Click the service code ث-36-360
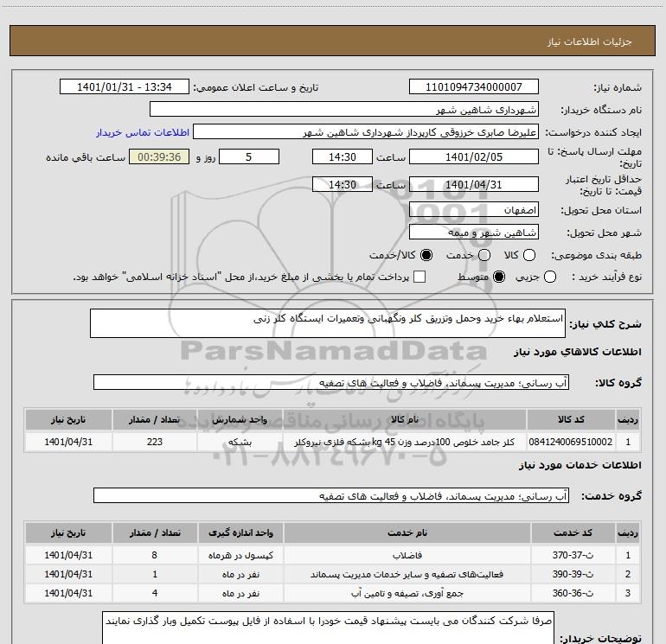Image resolution: width=666 pixels, height=644 pixels. coord(573,593)
